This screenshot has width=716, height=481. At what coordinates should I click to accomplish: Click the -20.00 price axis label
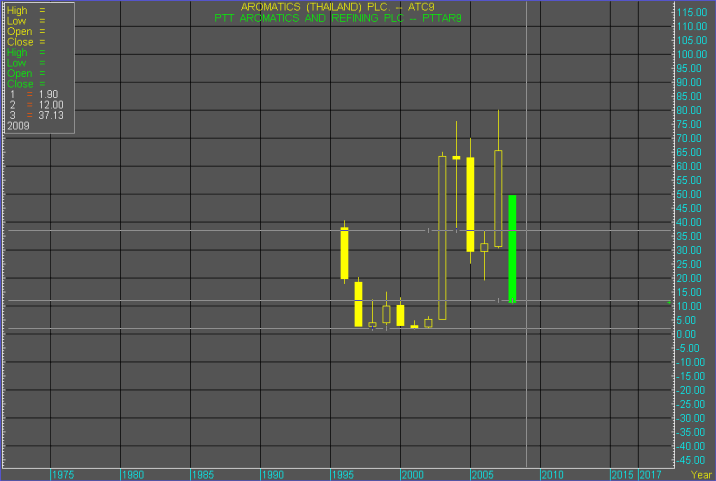coord(690,390)
